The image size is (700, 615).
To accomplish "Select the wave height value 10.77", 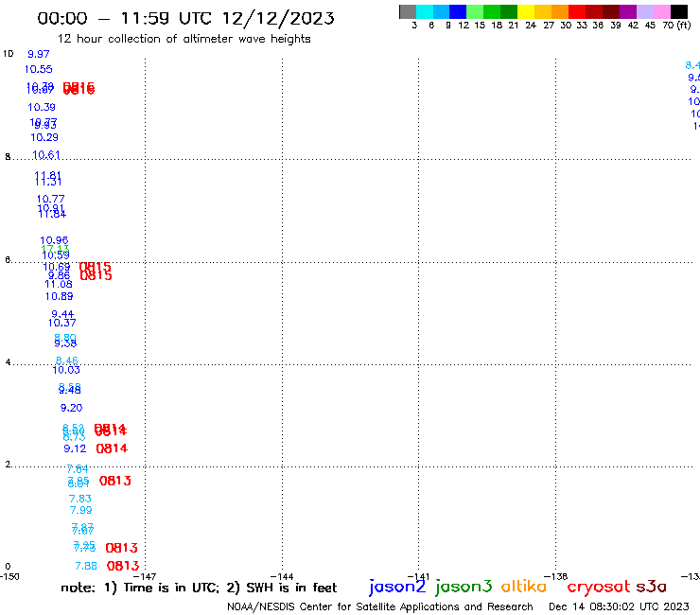I will click(50, 199).
